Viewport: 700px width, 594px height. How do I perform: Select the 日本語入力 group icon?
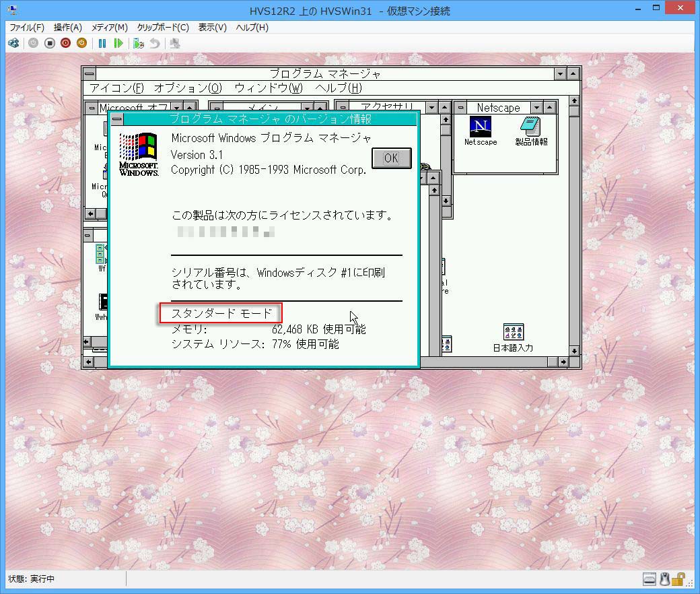click(513, 337)
